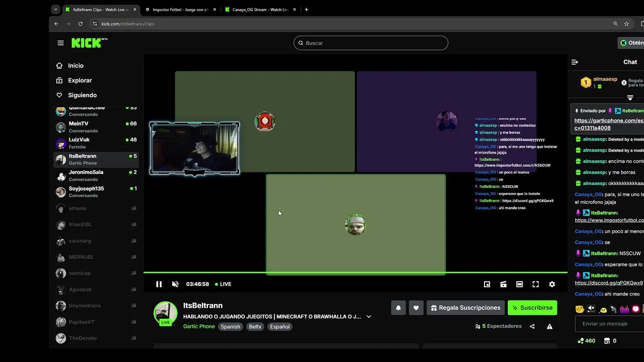644x362 pixels.
Task: Open LuizVuk channel in sidebar
Action: pyautogui.click(x=96, y=143)
